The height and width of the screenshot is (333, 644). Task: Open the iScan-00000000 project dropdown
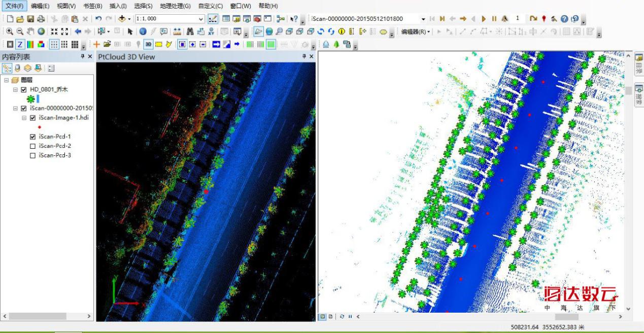(423, 19)
